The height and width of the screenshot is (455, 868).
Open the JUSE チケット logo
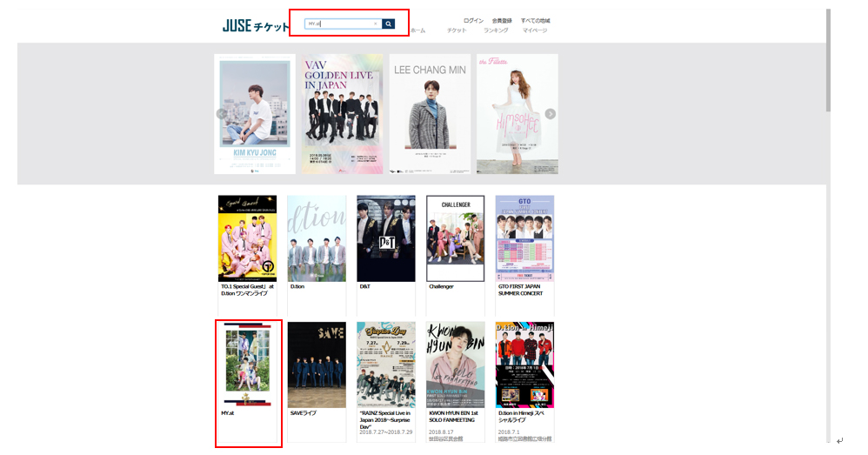tap(256, 25)
